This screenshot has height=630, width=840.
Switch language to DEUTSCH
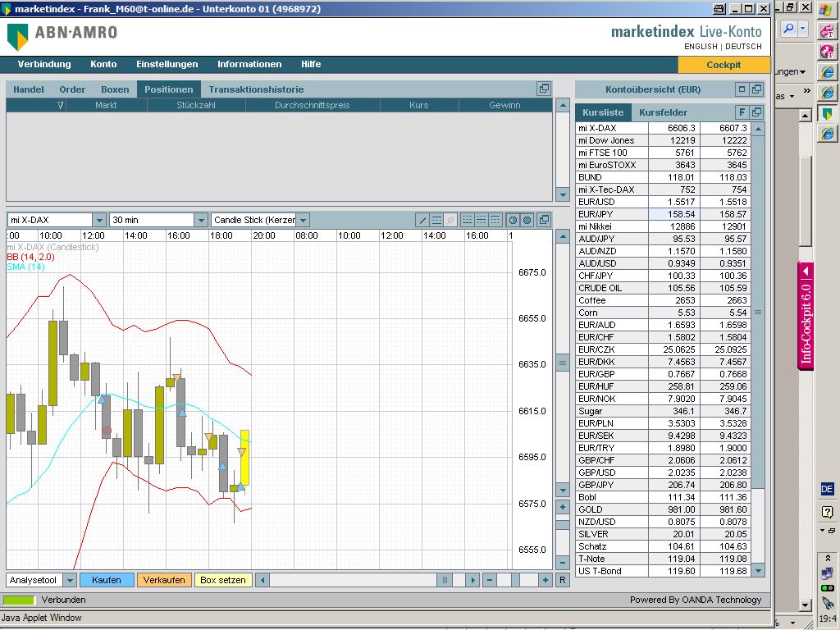tap(743, 47)
